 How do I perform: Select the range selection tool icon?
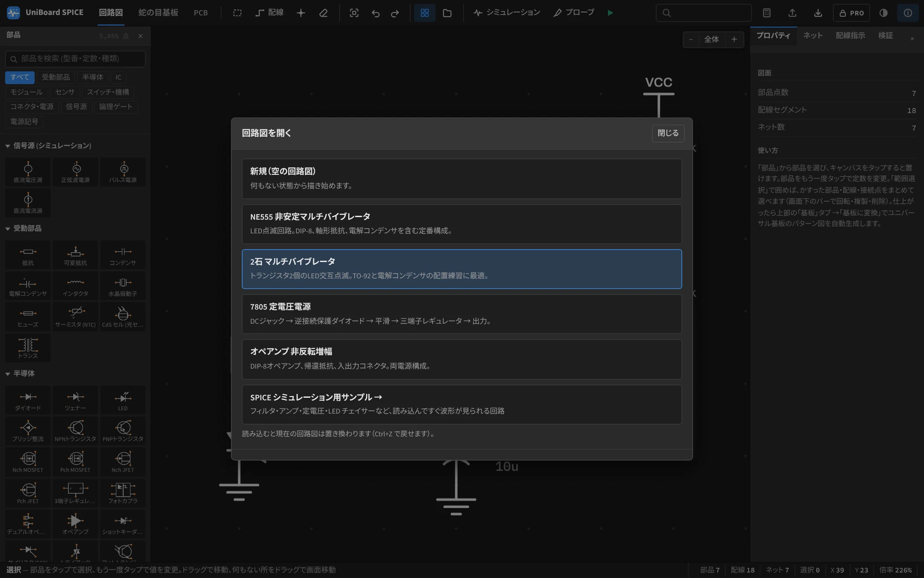tap(237, 13)
